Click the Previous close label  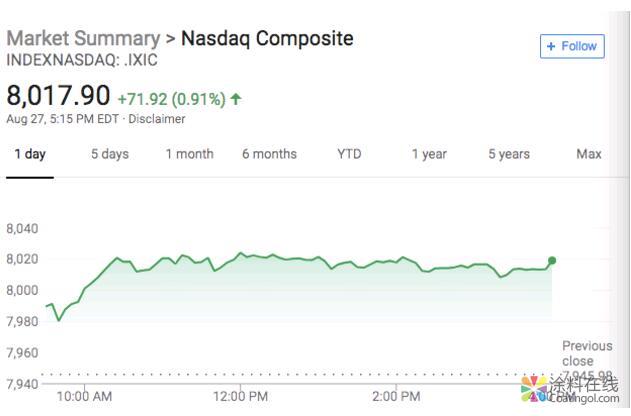point(586,353)
